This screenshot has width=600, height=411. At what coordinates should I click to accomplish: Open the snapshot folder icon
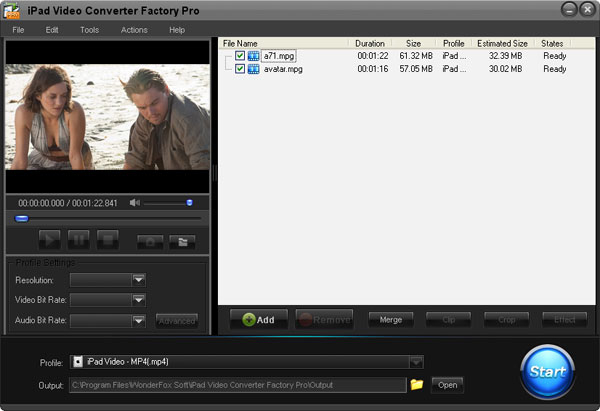pyautogui.click(x=181, y=240)
